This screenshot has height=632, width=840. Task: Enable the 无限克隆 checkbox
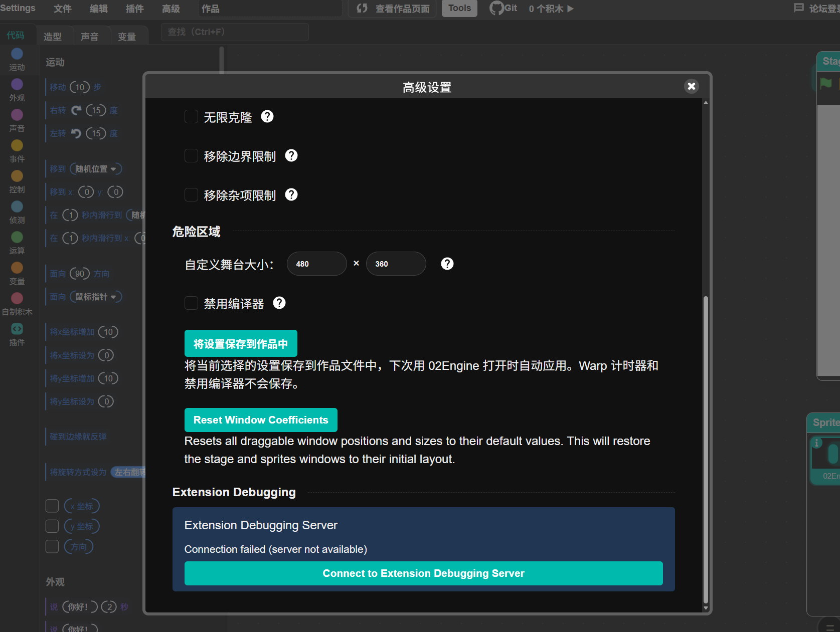click(x=191, y=117)
